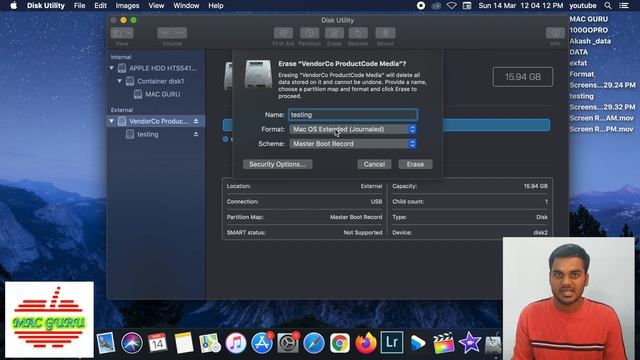Open the Format dropdown

pos(353,129)
